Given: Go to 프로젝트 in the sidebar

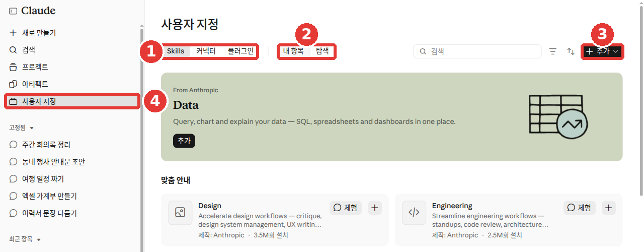Looking at the screenshot, I should point(72,67).
